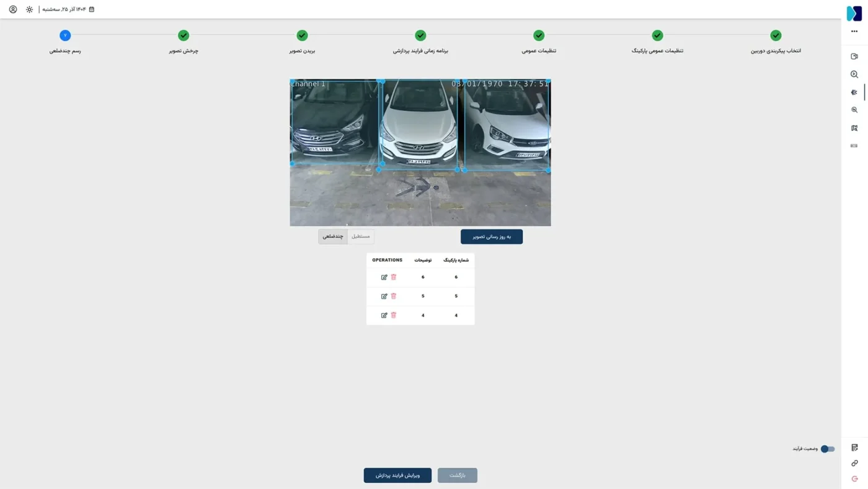
Task: Go to the crop image (بریدن تصویر) step
Action: coord(302,36)
